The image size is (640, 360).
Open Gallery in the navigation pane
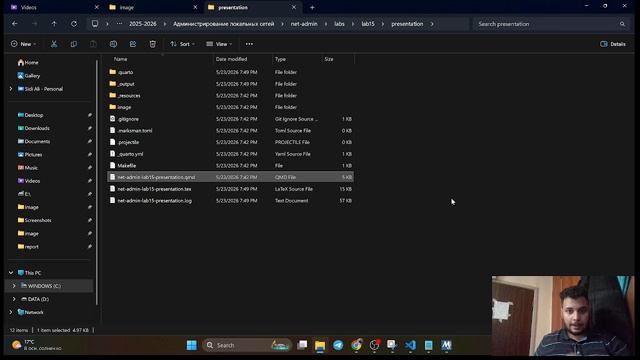29,76
